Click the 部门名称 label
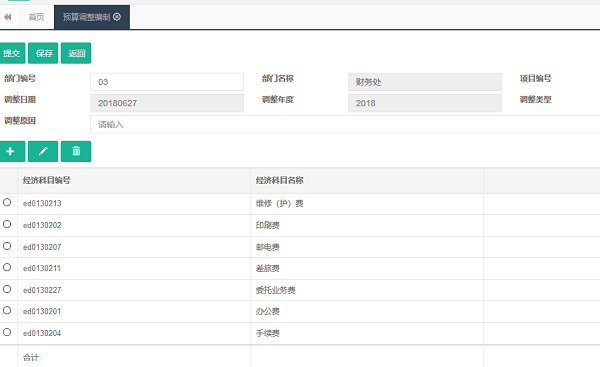The image size is (600, 367). click(x=278, y=78)
